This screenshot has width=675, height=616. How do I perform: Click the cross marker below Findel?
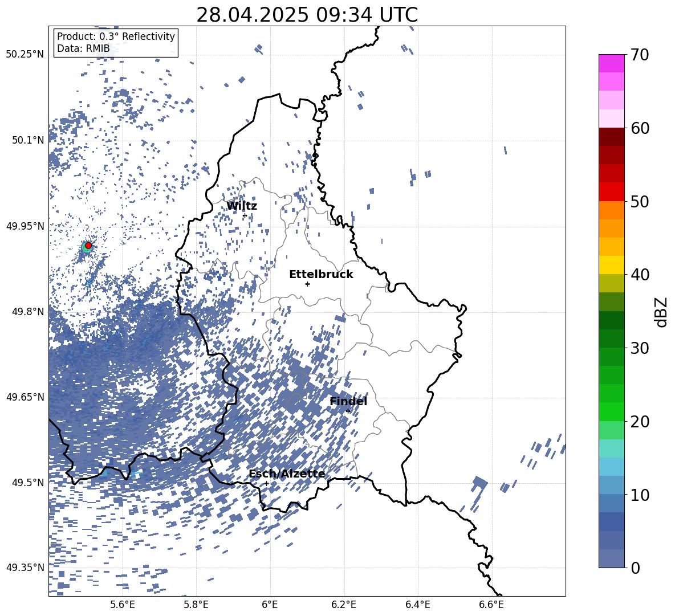coord(348,411)
